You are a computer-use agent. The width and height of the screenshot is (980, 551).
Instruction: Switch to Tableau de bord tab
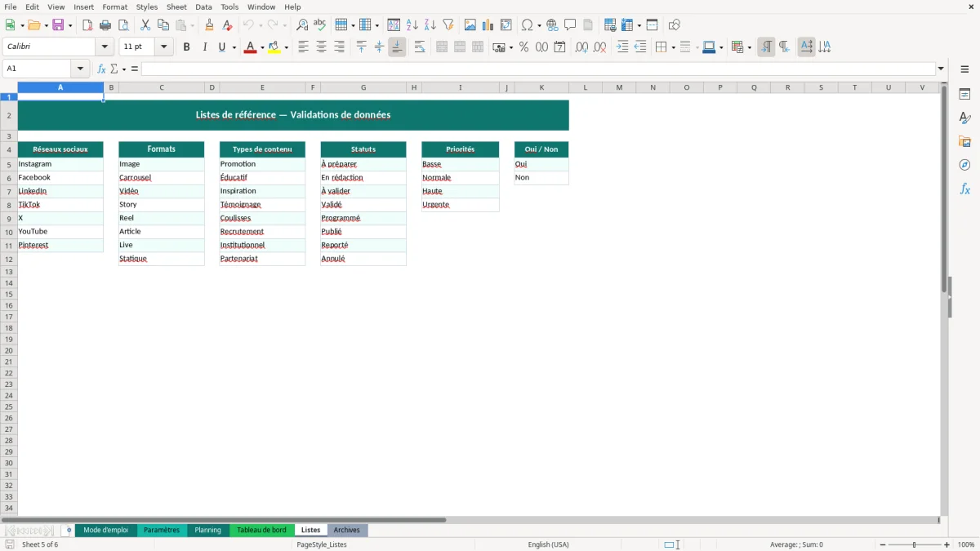(x=261, y=530)
